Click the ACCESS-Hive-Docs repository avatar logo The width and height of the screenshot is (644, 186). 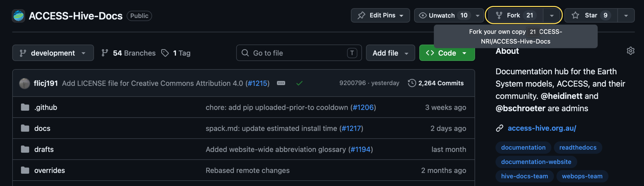click(x=18, y=16)
